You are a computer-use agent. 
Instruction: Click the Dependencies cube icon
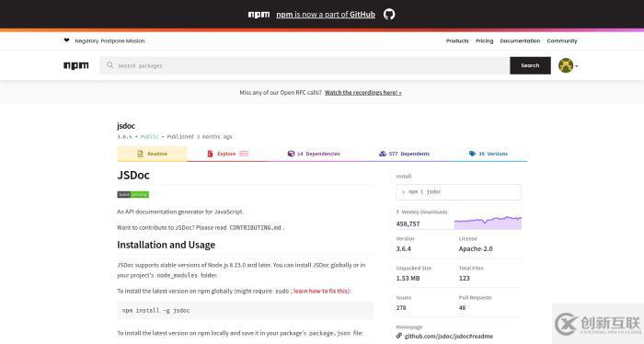tap(291, 154)
